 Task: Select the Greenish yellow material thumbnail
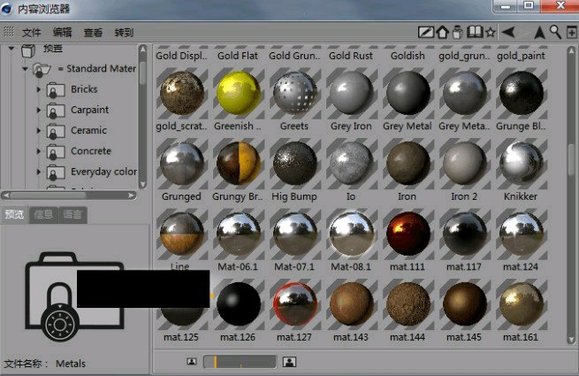238,93
